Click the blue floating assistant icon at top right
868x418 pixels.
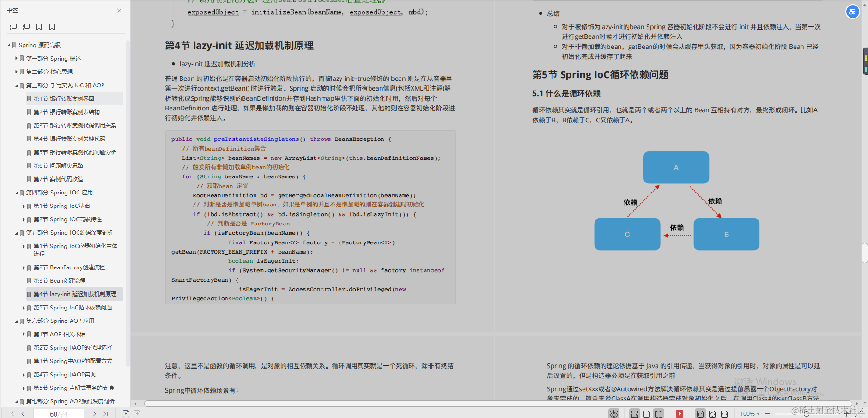tap(852, 12)
